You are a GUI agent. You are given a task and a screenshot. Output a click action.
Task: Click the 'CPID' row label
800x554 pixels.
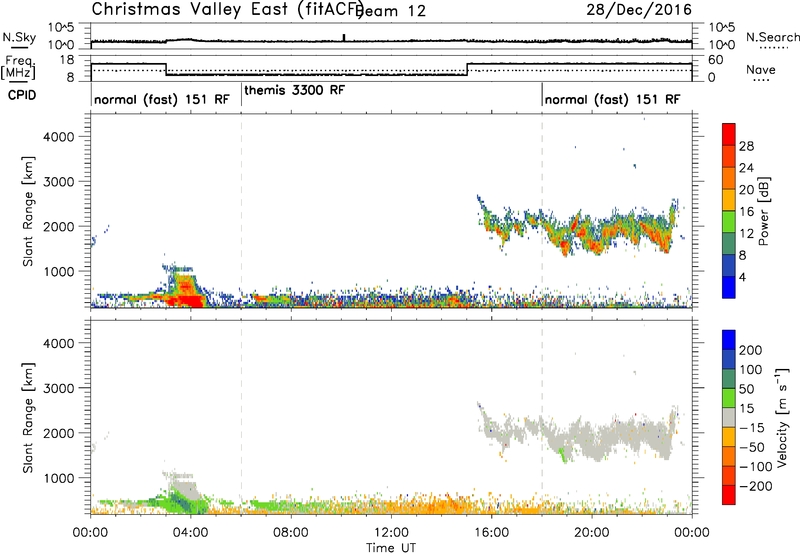(x=21, y=95)
